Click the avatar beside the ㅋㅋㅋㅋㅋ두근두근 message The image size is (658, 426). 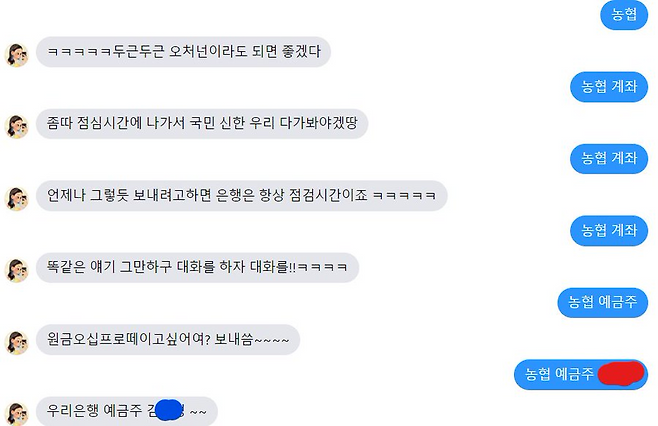point(16,55)
